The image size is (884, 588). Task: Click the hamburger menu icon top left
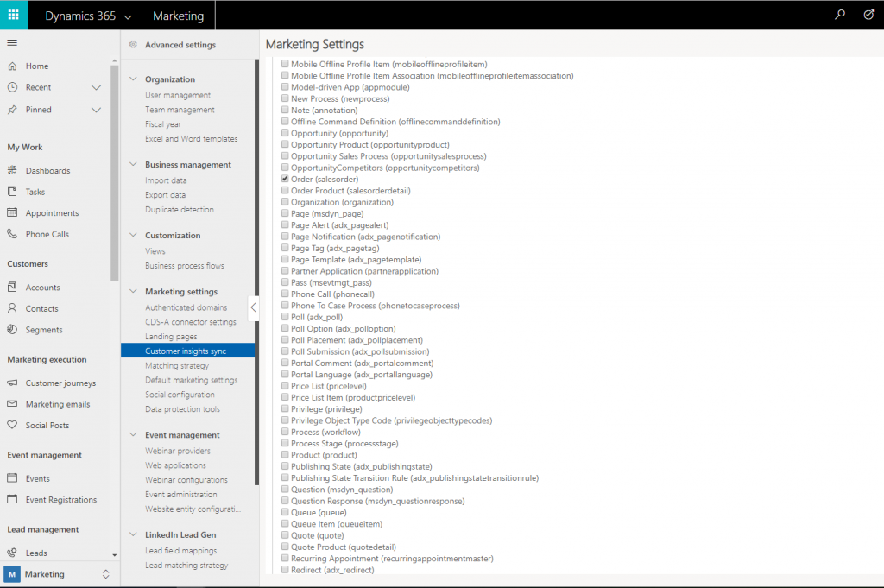[12, 43]
